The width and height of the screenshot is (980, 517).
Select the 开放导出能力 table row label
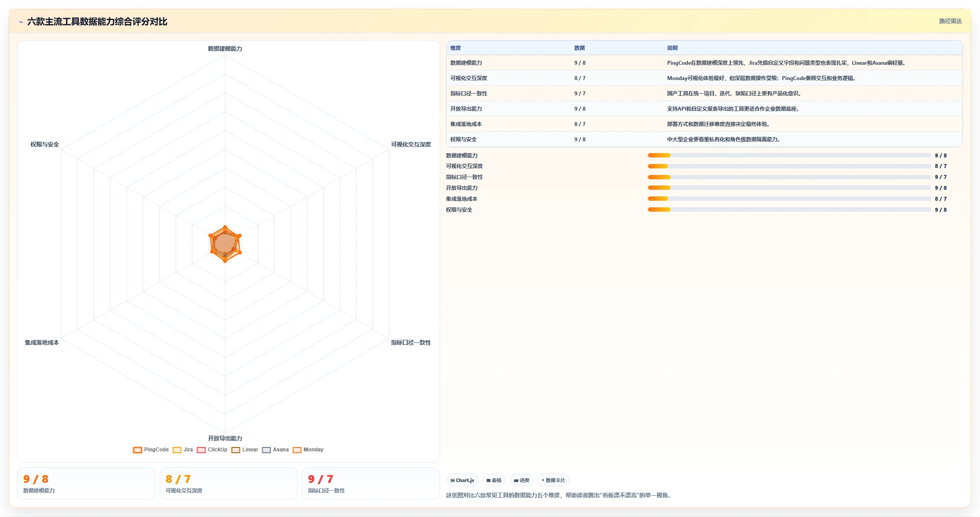point(466,109)
